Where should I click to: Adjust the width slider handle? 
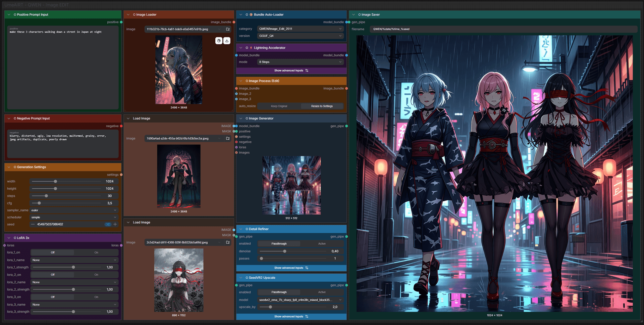pos(55,181)
